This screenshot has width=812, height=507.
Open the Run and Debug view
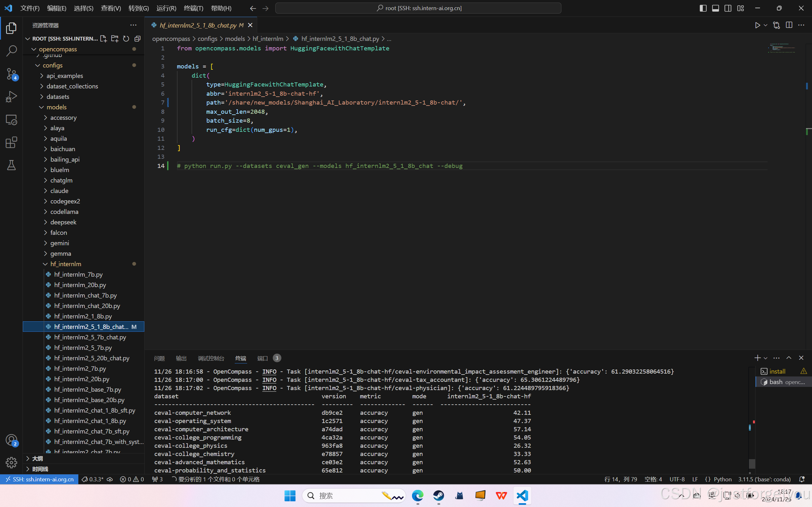coord(11,97)
